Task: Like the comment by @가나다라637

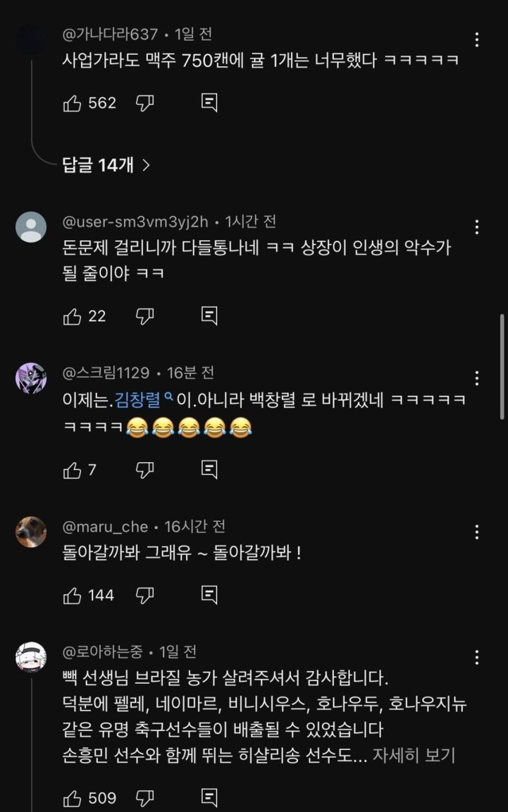Action: click(x=72, y=103)
